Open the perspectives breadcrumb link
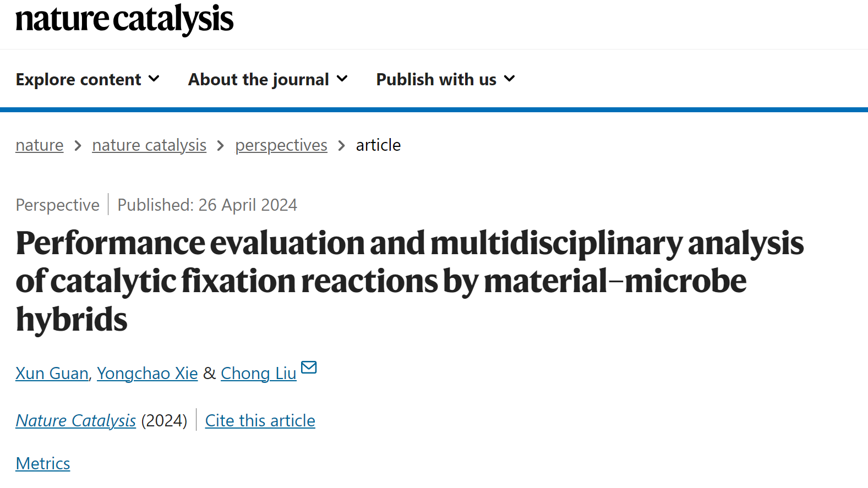Image resolution: width=868 pixels, height=488 pixels. pos(281,145)
